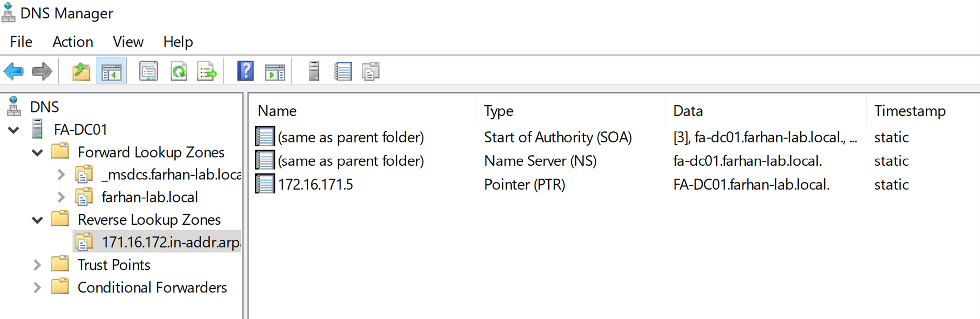Image resolution: width=980 pixels, height=319 pixels.
Task: Expand the Conditional Forwarders folder
Action: (x=37, y=288)
